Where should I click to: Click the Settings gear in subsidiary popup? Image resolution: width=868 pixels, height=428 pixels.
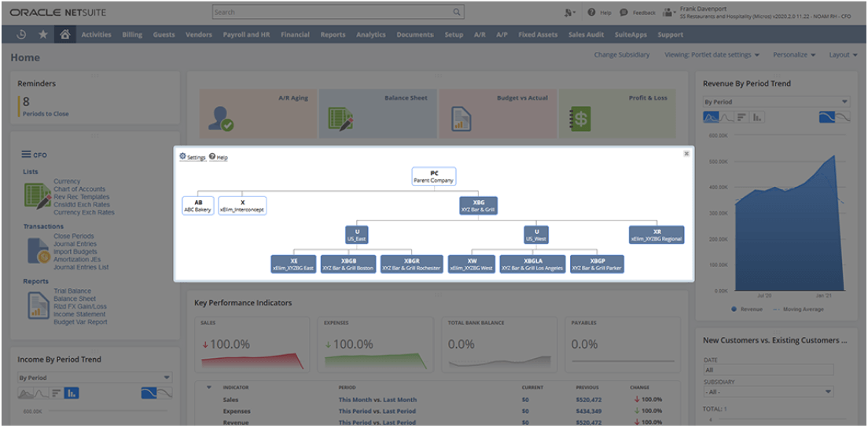[182, 156]
